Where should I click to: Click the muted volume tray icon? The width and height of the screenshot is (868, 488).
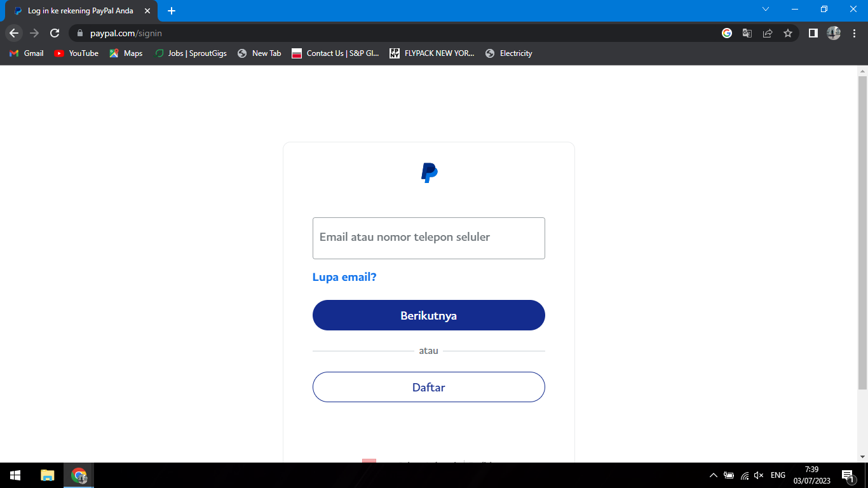[759, 475]
